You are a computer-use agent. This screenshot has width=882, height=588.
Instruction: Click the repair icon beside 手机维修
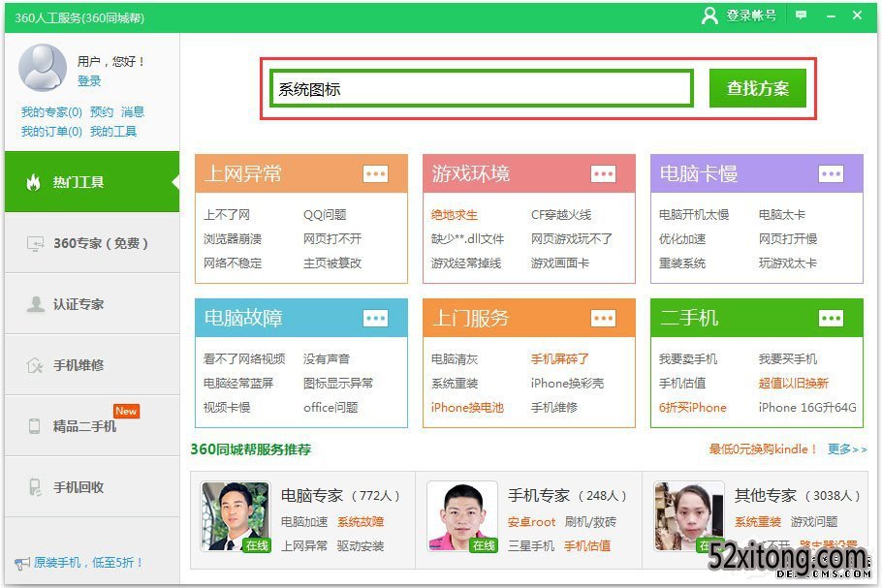35,365
